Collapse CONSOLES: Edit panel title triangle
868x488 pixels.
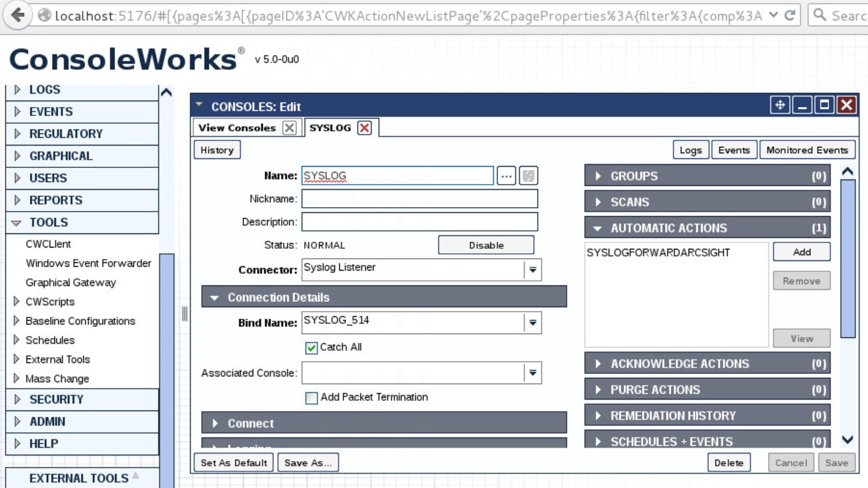coord(199,105)
